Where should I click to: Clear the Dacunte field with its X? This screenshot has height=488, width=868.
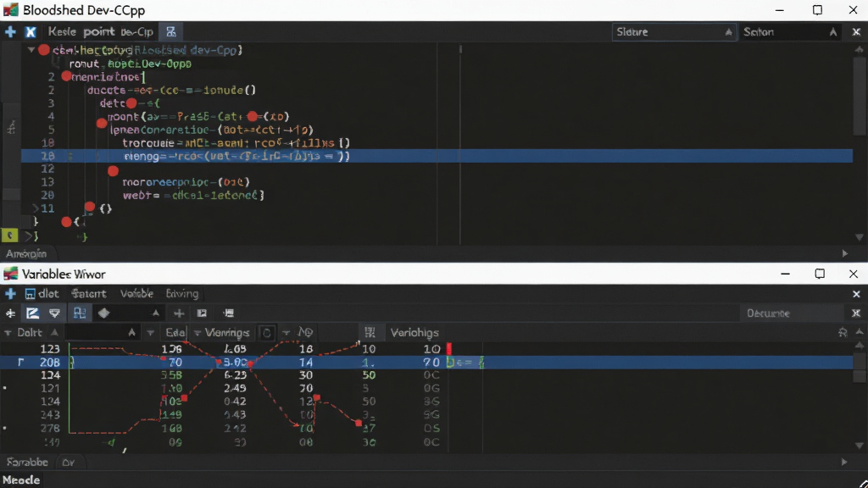[x=856, y=313]
